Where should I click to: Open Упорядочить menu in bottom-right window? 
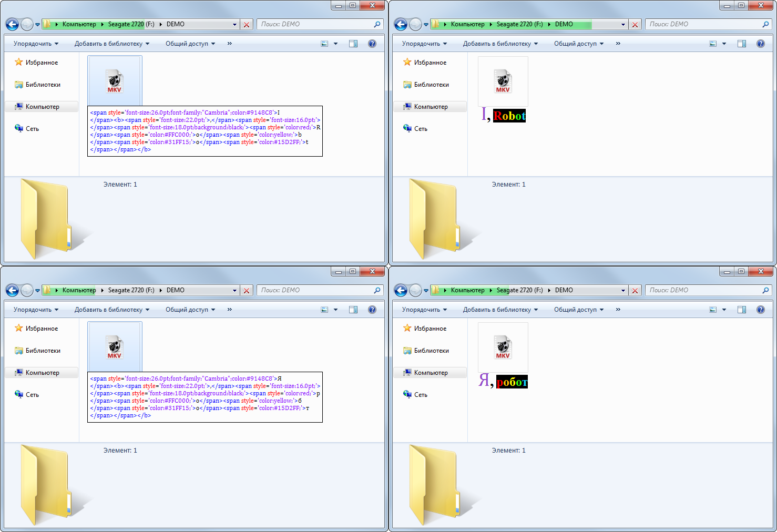(424, 310)
